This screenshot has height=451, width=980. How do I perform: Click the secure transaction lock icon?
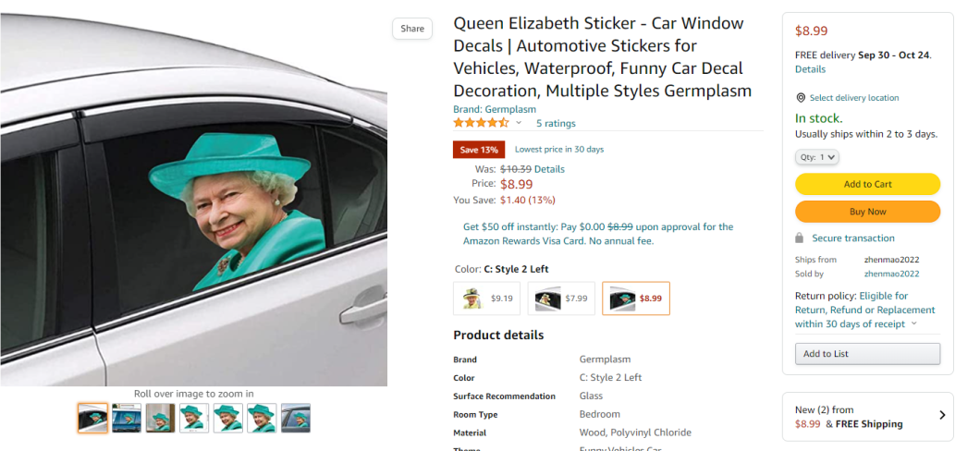[800, 238]
